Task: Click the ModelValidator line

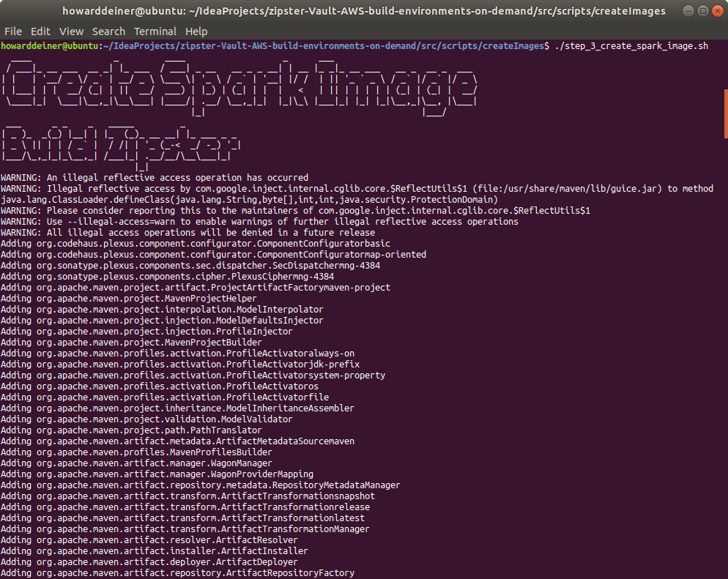Action: coord(146,419)
